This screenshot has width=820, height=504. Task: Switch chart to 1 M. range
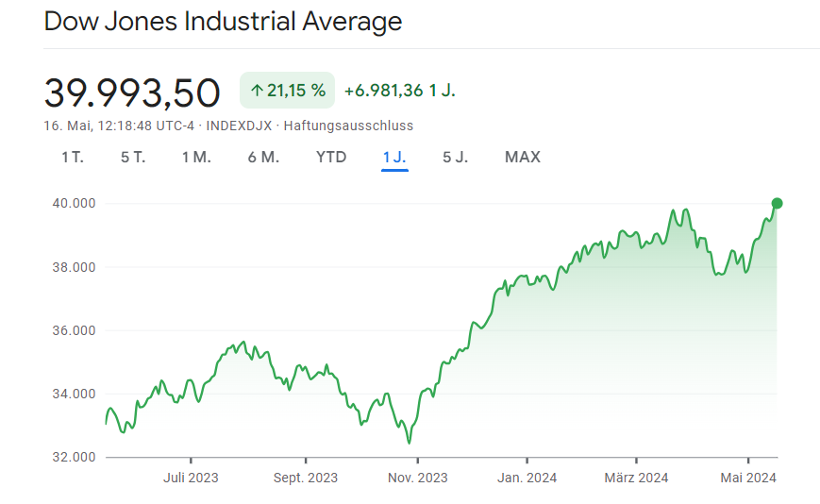[196, 157]
